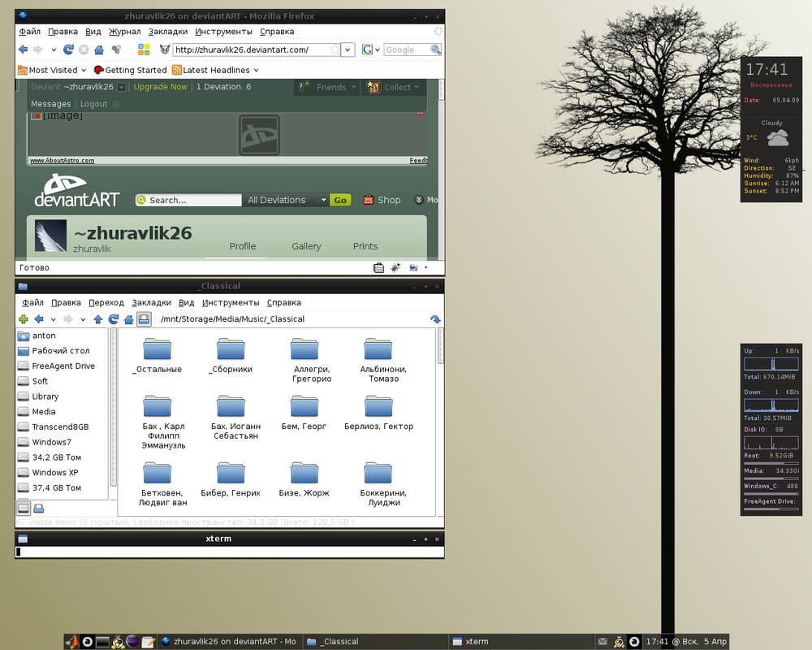Screen dimensions: 812x650
Task: Click the Upgrade Now link
Action: [160, 87]
